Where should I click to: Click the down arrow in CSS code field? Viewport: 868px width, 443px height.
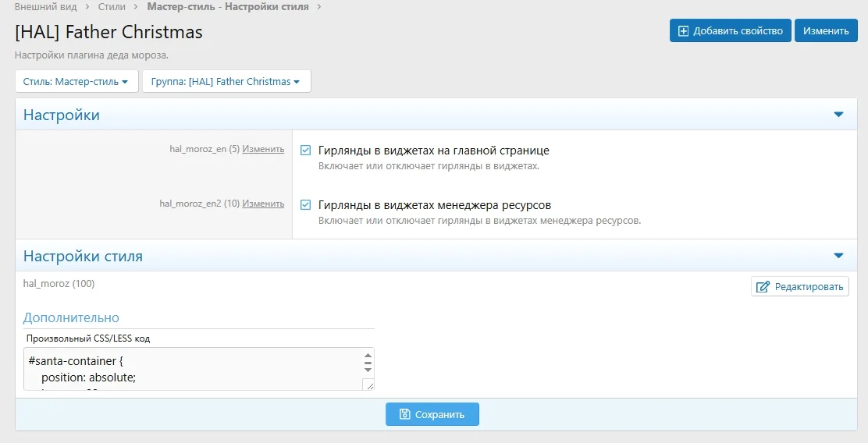tap(368, 369)
